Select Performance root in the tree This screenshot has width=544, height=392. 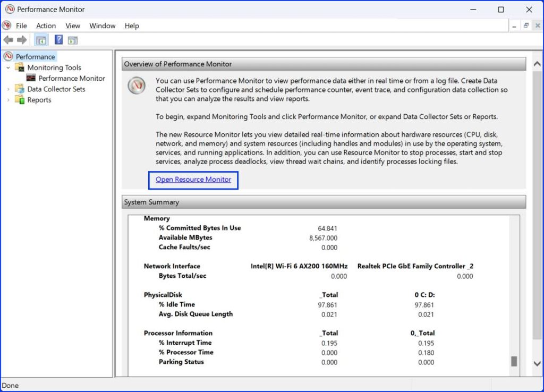pyautogui.click(x=36, y=56)
